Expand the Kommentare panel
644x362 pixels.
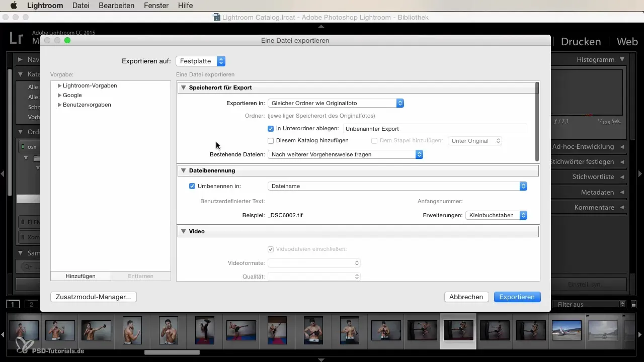(x=622, y=207)
